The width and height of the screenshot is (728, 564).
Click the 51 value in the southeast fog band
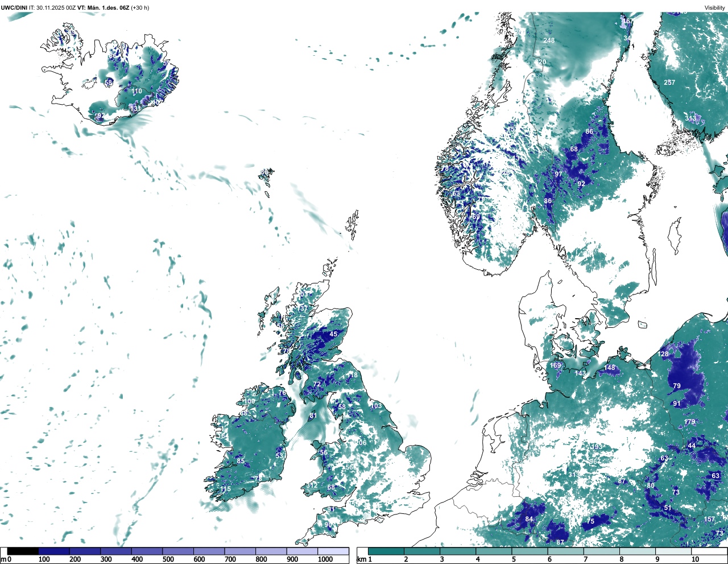668,508
